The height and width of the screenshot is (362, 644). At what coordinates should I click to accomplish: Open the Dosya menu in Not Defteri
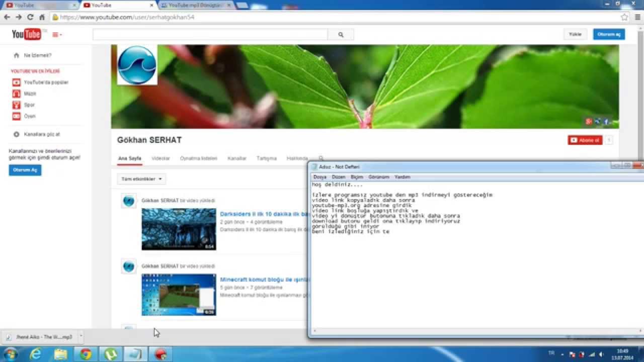320,177
